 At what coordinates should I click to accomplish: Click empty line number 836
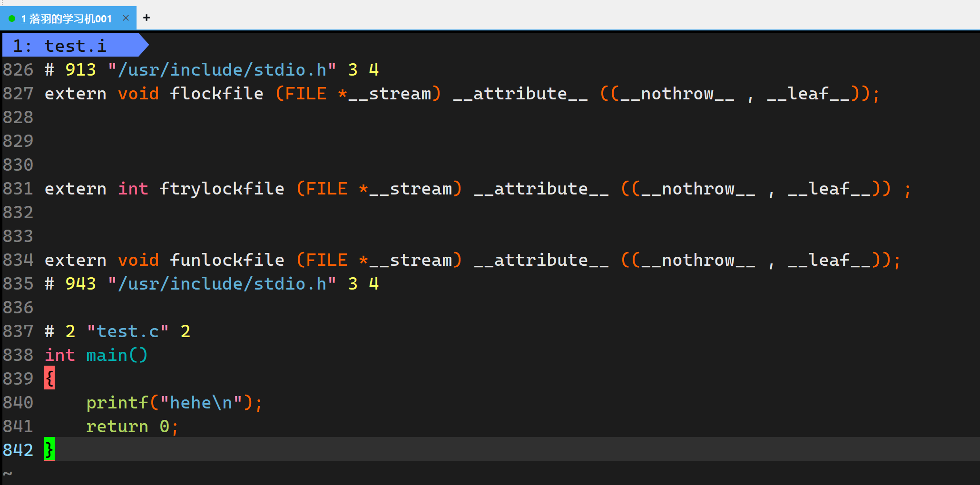pos(18,308)
